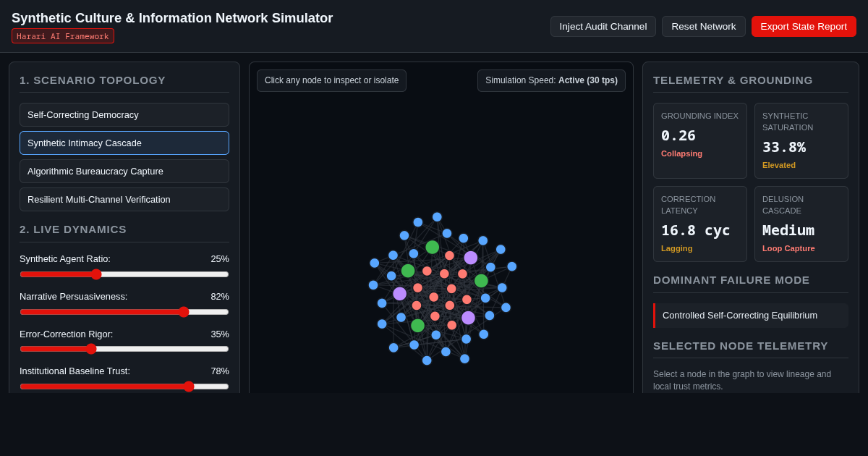Click the Narrative Persuasiveness label

74,297
